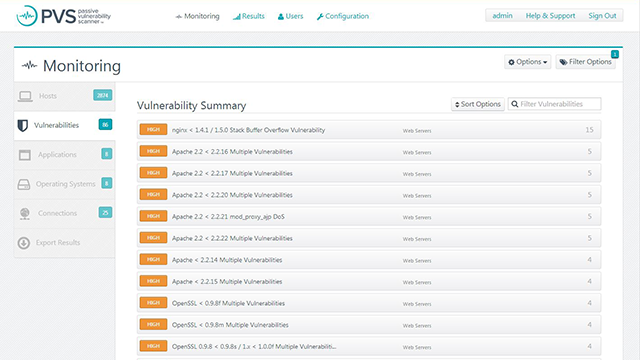The height and width of the screenshot is (360, 640).
Task: Open the Users top navigation item
Action: 290,16
